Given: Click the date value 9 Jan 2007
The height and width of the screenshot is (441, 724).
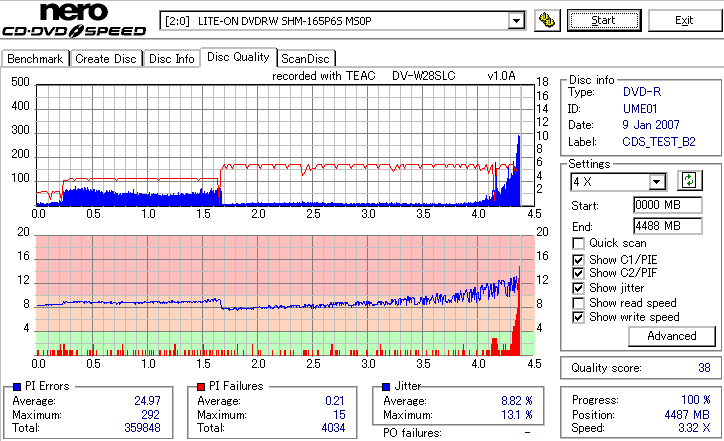Looking at the screenshot, I should click(x=651, y=125).
